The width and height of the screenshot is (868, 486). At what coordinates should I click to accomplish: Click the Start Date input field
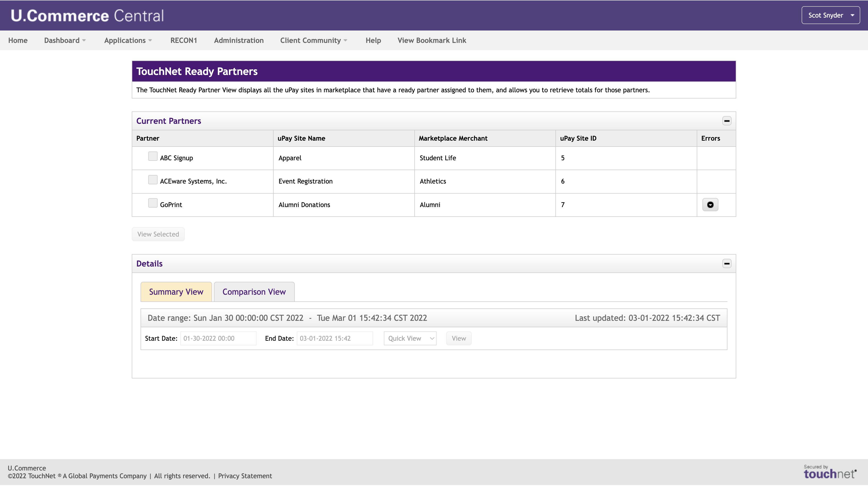(218, 338)
